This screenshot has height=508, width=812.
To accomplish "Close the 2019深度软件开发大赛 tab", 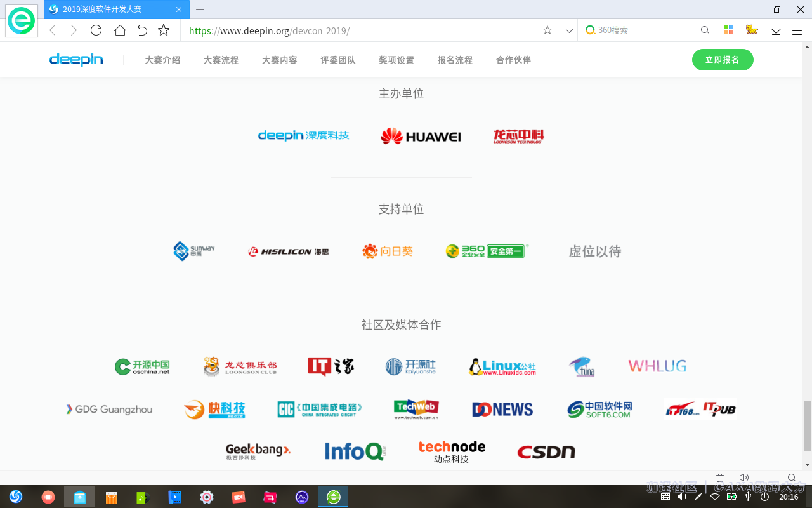I will [x=180, y=10].
